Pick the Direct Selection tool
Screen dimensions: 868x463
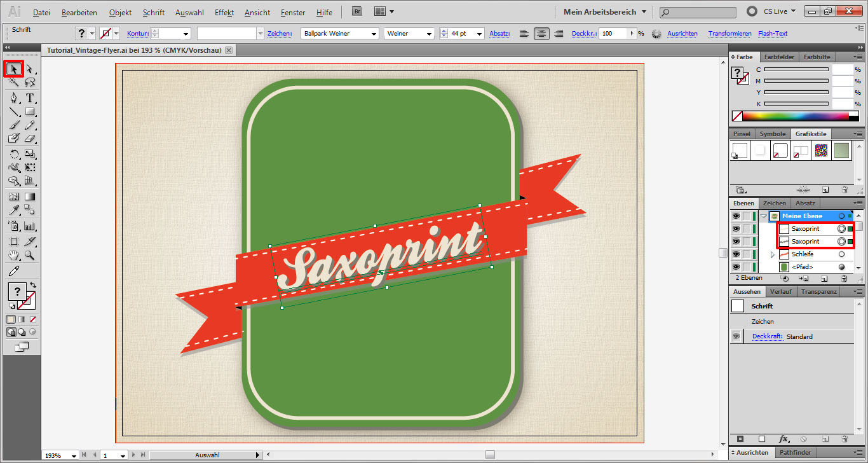30,69
